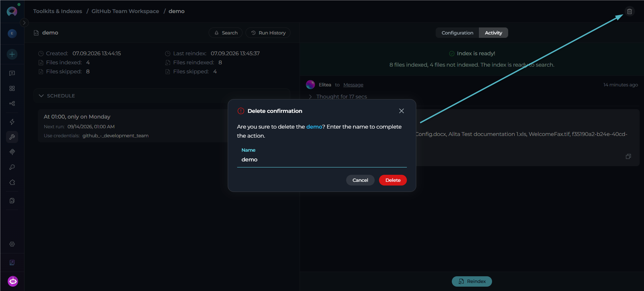Expand the Thought for 17 secs row

(338, 96)
